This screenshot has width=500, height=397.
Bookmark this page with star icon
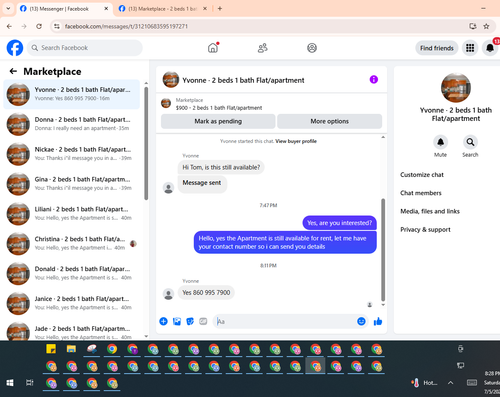pyautogui.click(x=486, y=26)
